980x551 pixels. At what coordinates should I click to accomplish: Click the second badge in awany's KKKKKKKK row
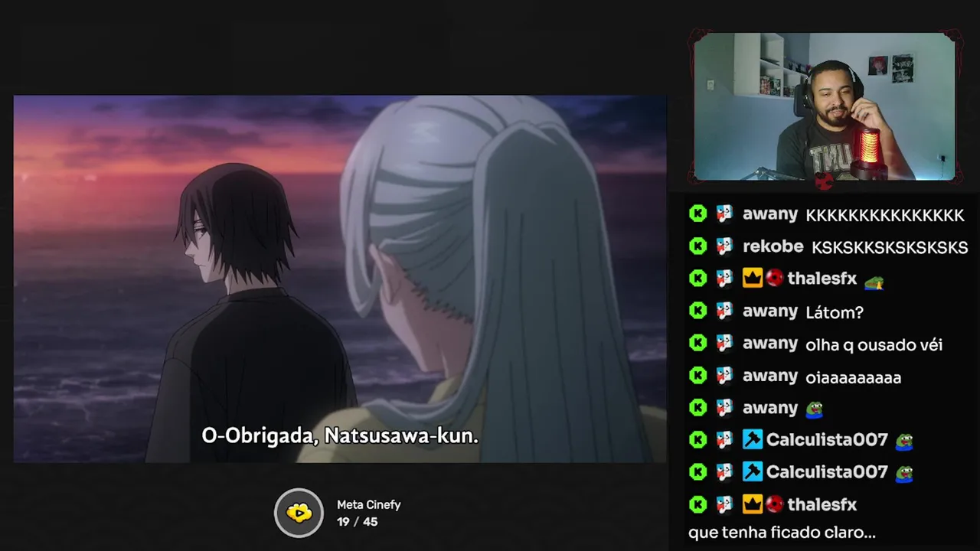click(x=724, y=214)
